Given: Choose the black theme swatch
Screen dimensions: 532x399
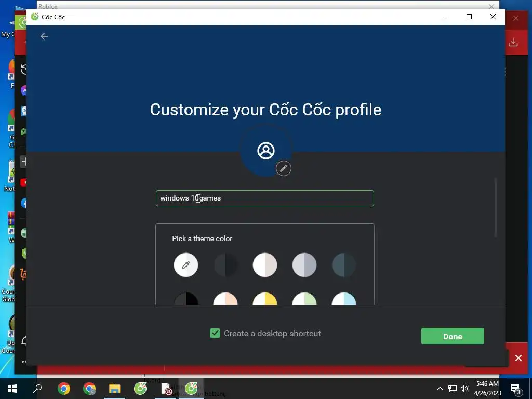Looking at the screenshot, I should 186,299.
